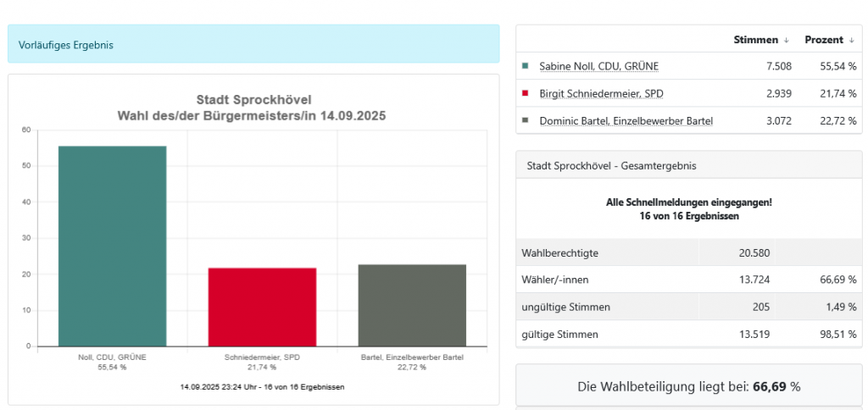Screen dimensions: 868x410
Task: Click the teal square beside Sabine Noll
Action: point(526,66)
